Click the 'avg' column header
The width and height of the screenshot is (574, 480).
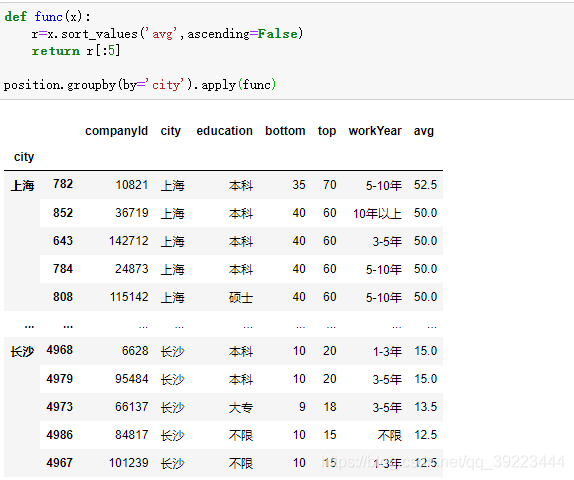coord(424,131)
